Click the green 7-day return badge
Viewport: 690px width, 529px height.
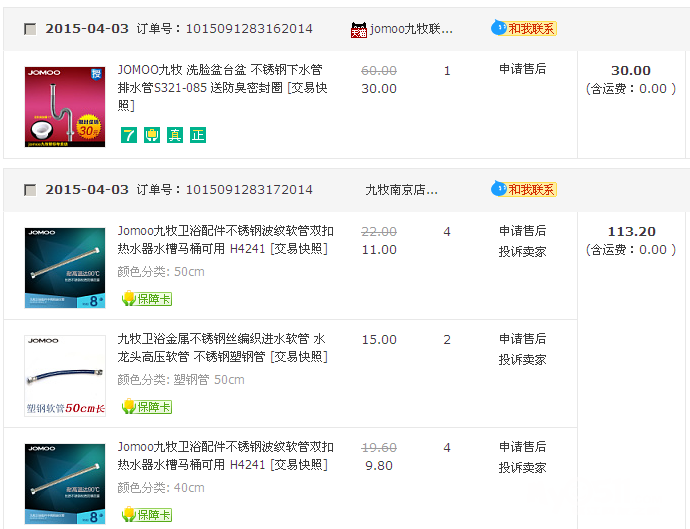click(x=128, y=135)
